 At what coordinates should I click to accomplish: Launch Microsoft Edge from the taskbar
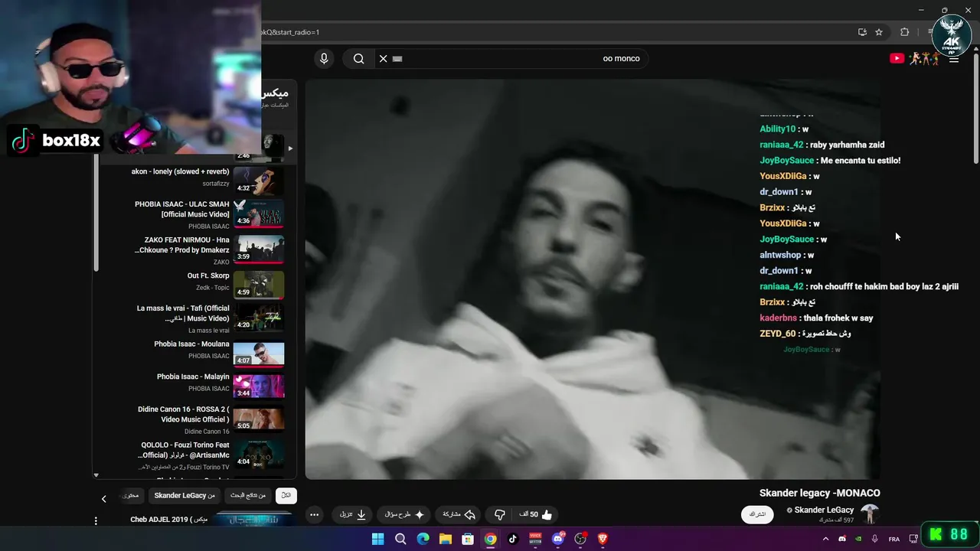(x=423, y=539)
